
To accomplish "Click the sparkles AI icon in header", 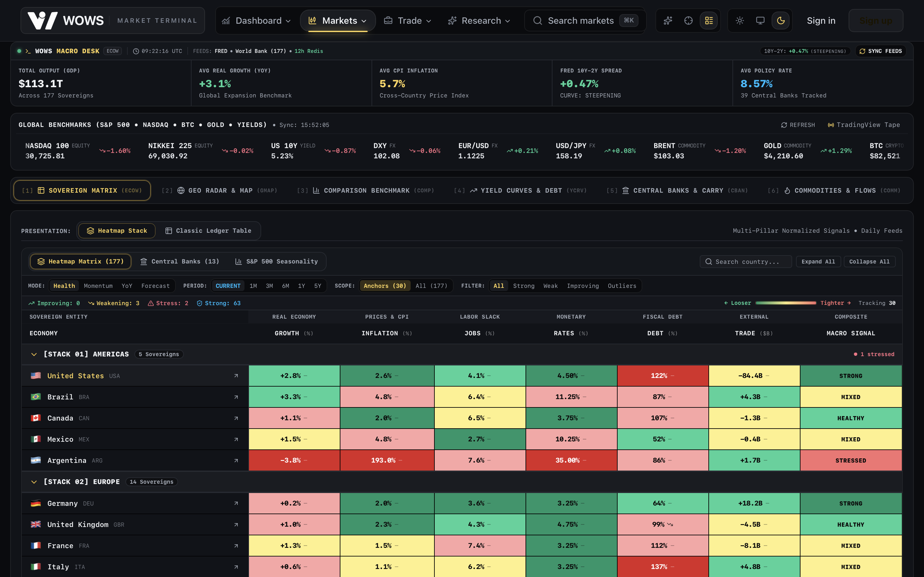I will [x=668, y=21].
